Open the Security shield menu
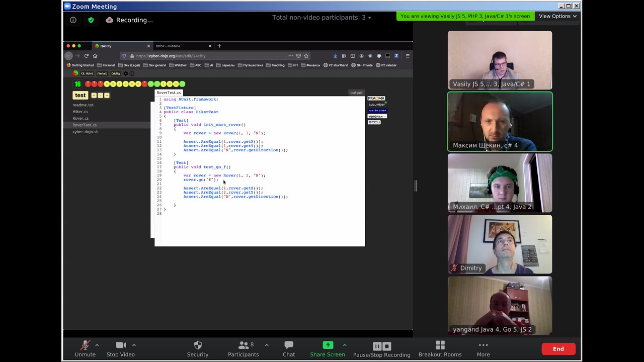The image size is (644, 362). coord(198,348)
